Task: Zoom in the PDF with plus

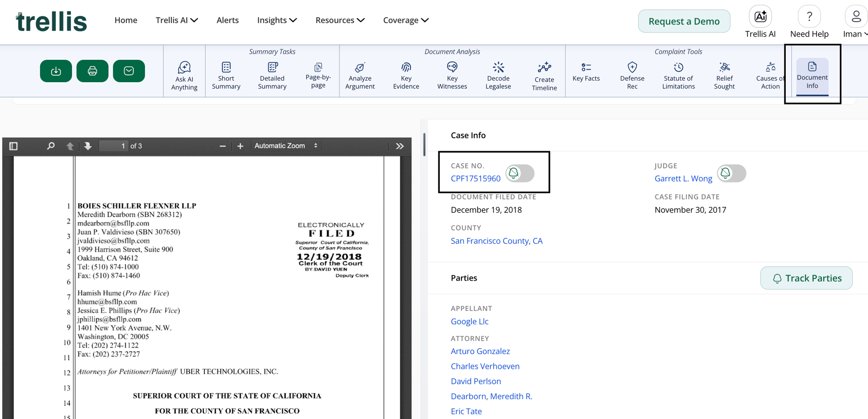Action: pos(240,146)
